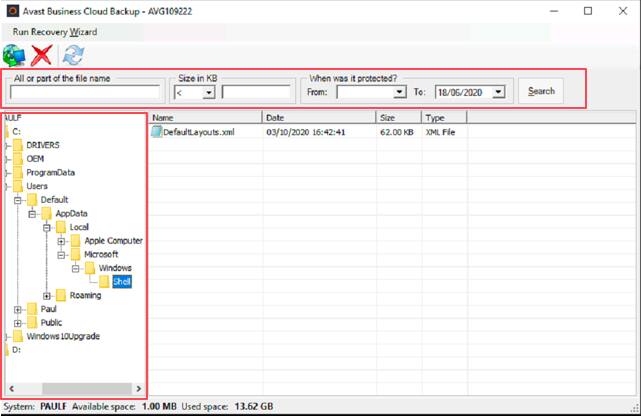Image resolution: width=641 pixels, height=416 pixels.
Task: Click the tree panel horizontal scrollbar
Action: point(75,387)
